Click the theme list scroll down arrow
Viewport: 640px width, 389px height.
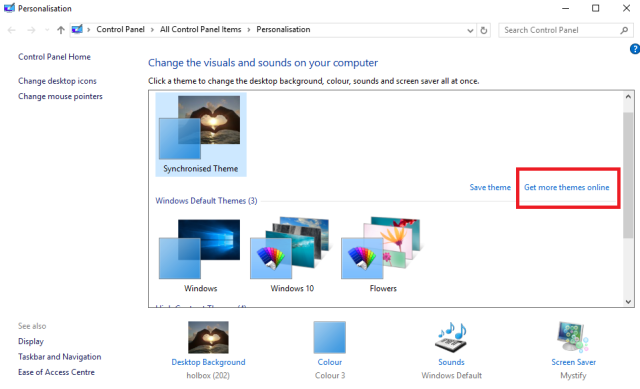pos(628,302)
